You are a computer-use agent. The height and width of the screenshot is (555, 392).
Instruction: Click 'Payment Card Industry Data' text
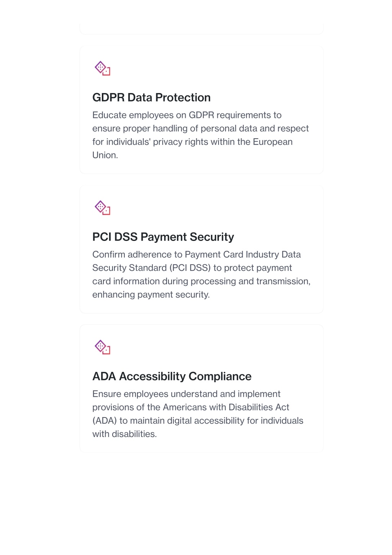coord(243,254)
